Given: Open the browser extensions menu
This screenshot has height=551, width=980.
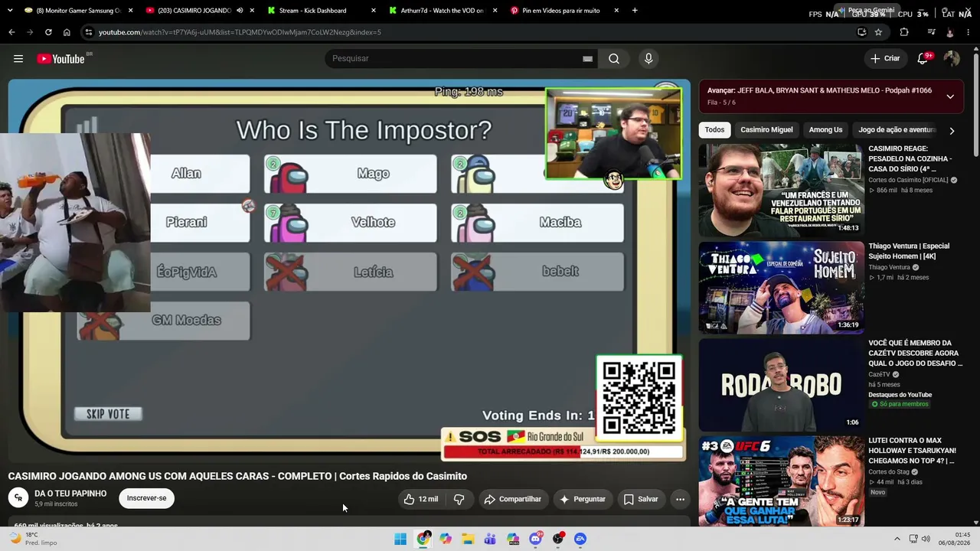Looking at the screenshot, I should click(x=904, y=32).
